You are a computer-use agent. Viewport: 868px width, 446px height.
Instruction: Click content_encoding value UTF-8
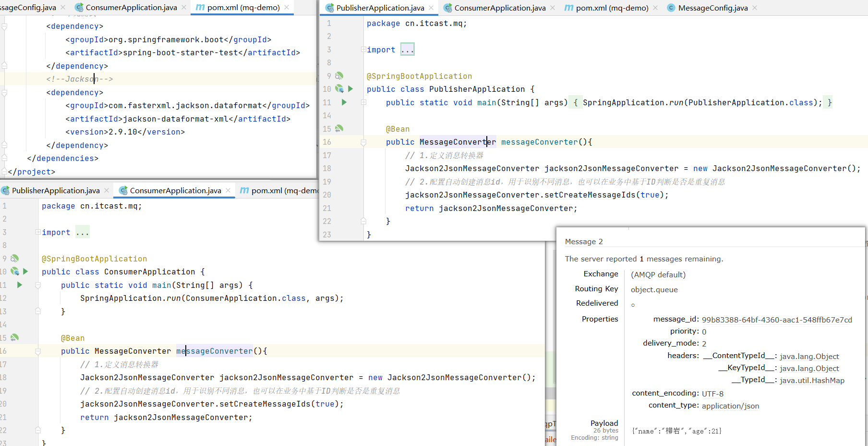tap(712, 394)
